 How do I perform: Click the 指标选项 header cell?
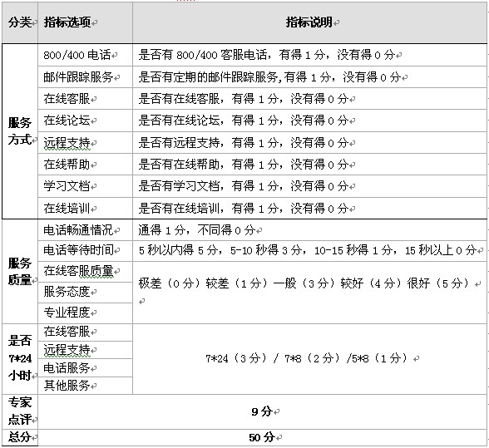coord(85,22)
